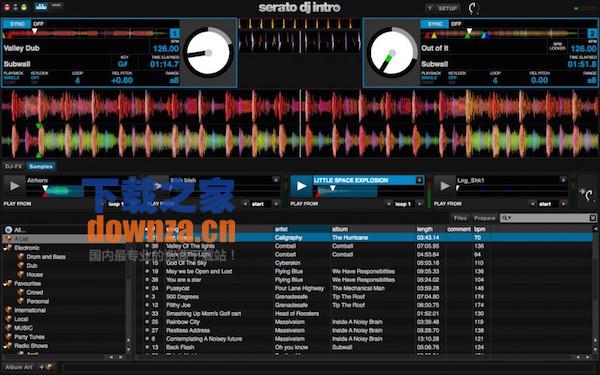Sort by the album column header
600x375 pixels.
pos(340,229)
